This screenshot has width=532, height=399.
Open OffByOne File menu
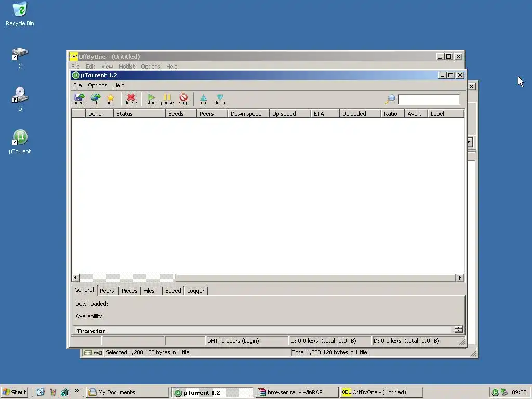pos(75,66)
